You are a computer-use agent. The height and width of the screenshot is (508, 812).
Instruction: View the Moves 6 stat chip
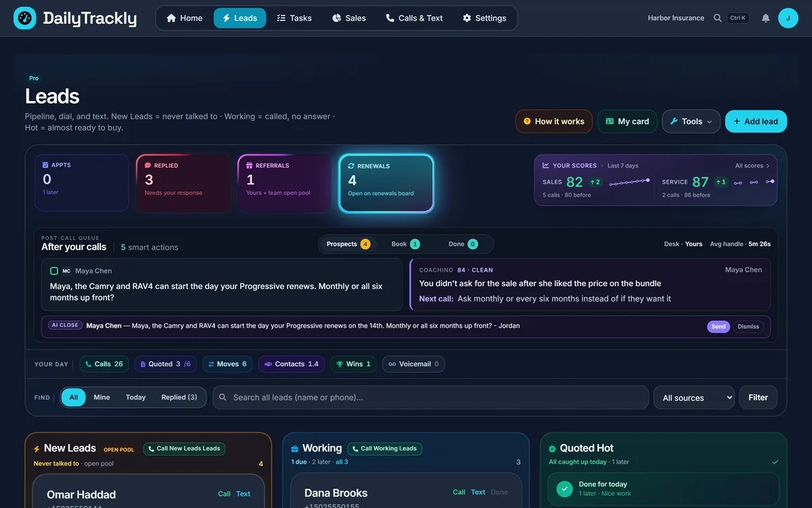227,364
